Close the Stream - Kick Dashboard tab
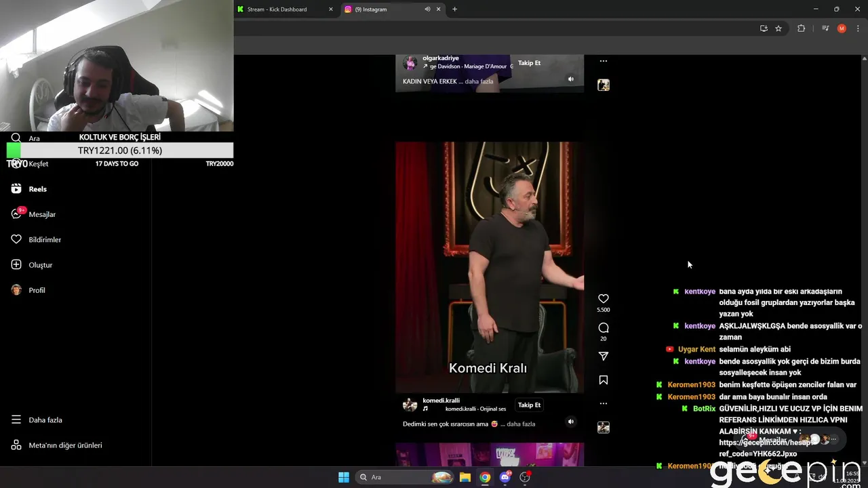This screenshot has height=488, width=868. tap(331, 9)
